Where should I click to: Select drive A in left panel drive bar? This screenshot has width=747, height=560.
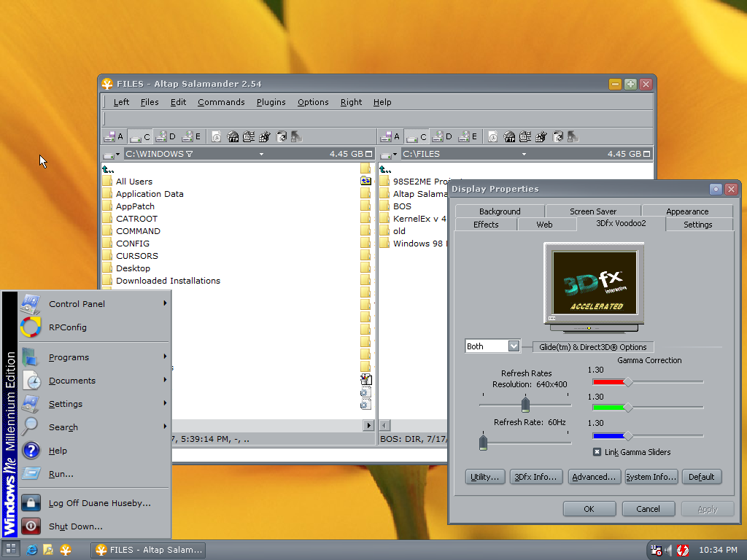pos(114,137)
